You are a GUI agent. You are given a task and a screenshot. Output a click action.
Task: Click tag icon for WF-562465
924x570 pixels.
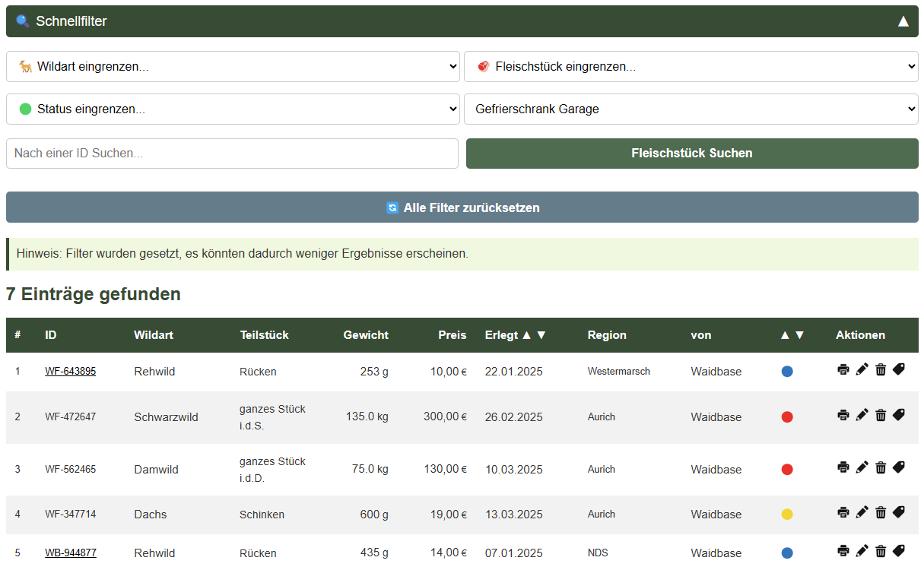point(899,467)
